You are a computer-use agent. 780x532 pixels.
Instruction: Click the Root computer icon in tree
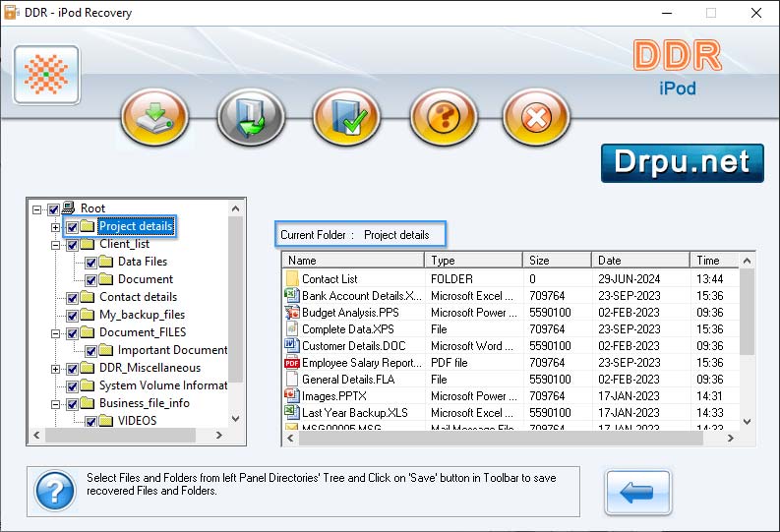[69, 207]
